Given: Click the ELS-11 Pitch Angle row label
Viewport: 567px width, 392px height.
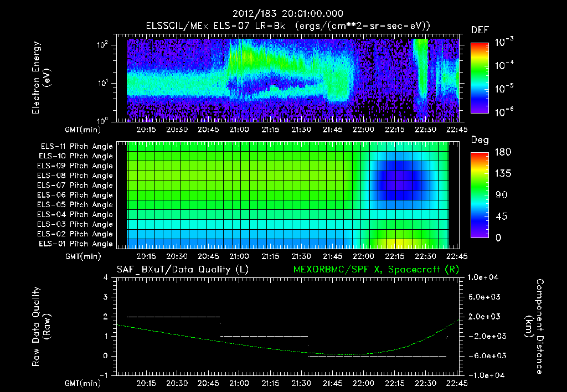Looking at the screenshot, I should point(76,147).
